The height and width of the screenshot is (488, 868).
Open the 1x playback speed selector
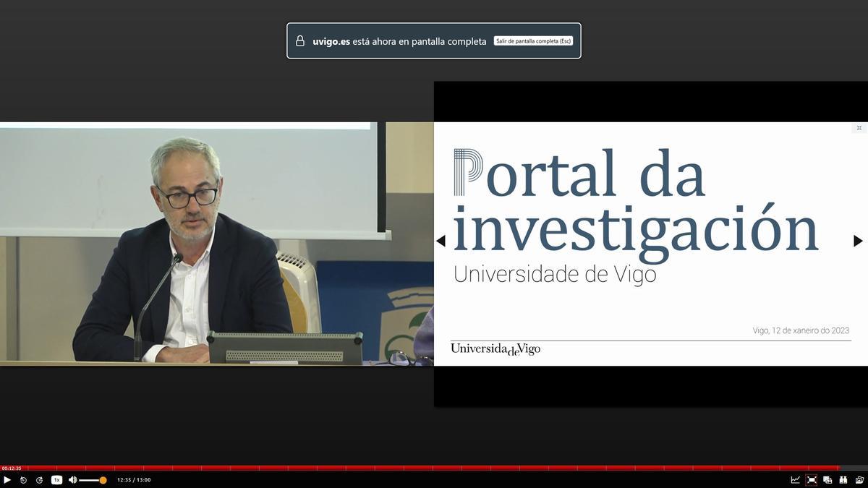coord(56,479)
